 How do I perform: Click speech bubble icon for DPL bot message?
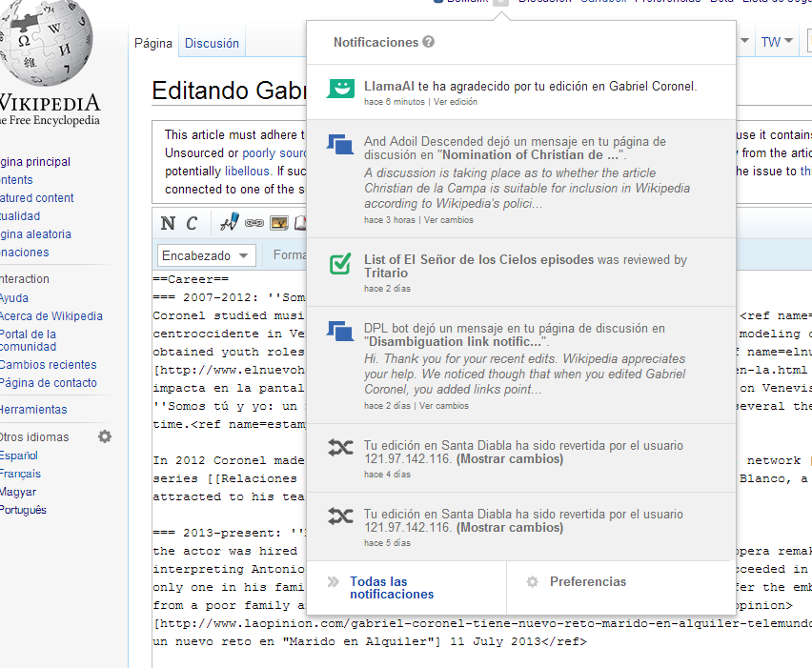340,332
